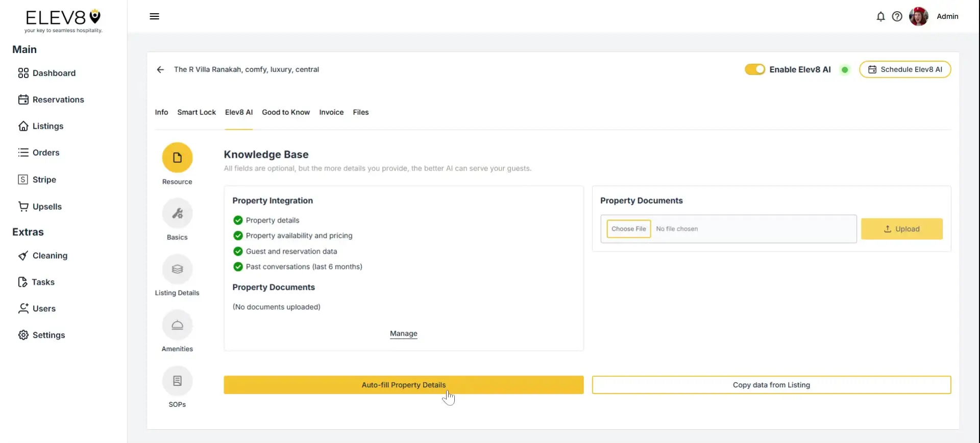Click '(No documents uploaded)' text
This screenshot has height=443, width=980.
tap(277, 307)
